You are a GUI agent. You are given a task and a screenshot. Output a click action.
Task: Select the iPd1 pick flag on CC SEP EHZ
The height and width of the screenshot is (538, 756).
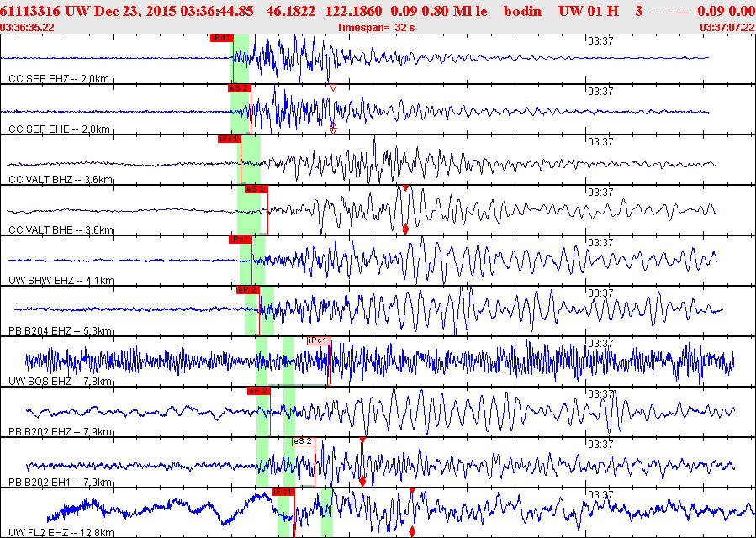coord(222,38)
